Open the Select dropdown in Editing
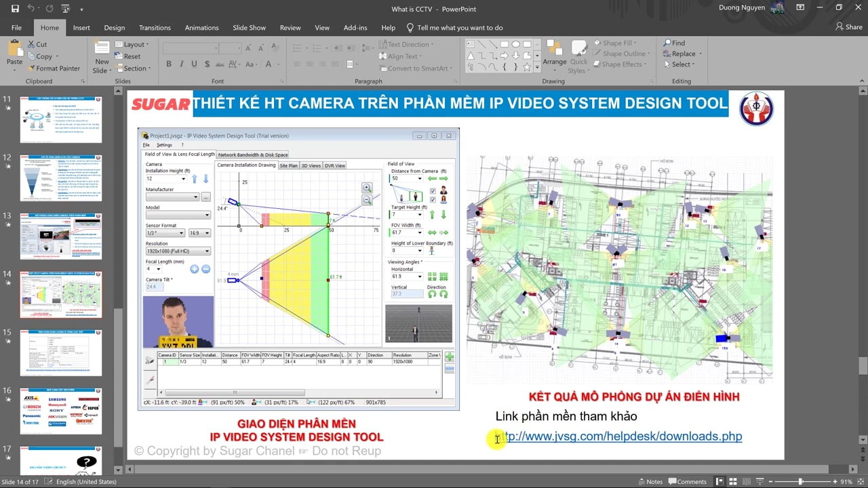Viewport: 868px width, 488px height. pos(678,64)
